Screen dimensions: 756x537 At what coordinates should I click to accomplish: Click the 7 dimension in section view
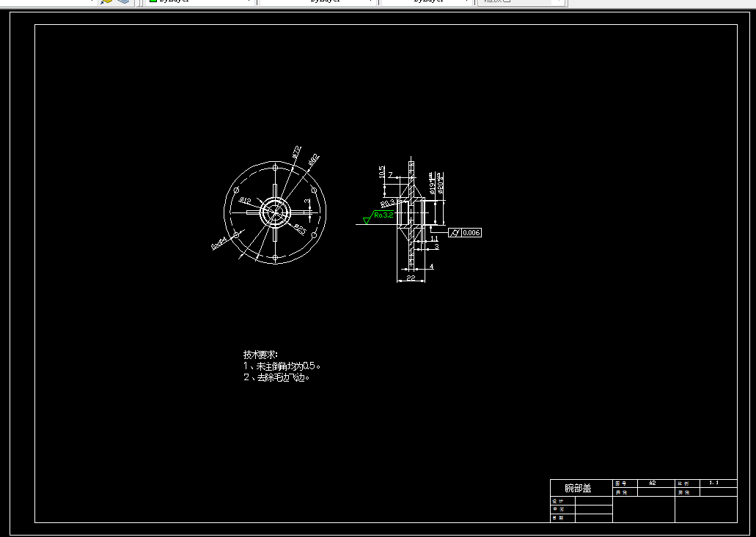coord(391,175)
